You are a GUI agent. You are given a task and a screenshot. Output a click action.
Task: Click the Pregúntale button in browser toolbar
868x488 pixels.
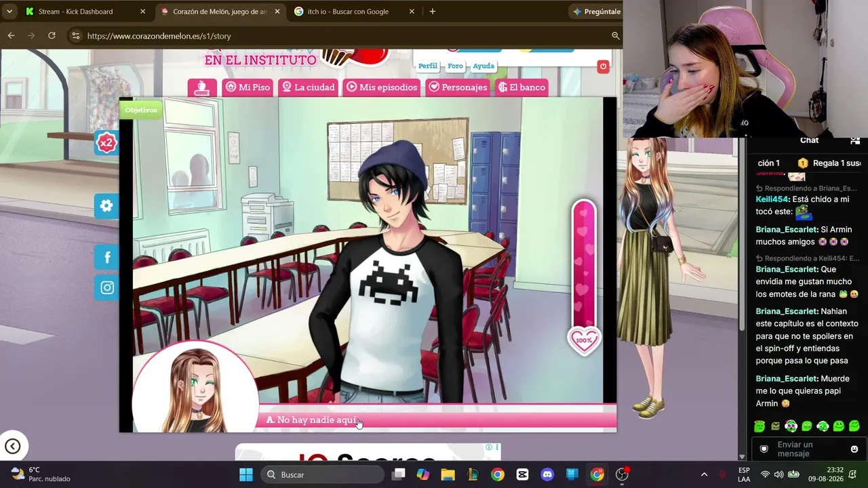pos(596,12)
